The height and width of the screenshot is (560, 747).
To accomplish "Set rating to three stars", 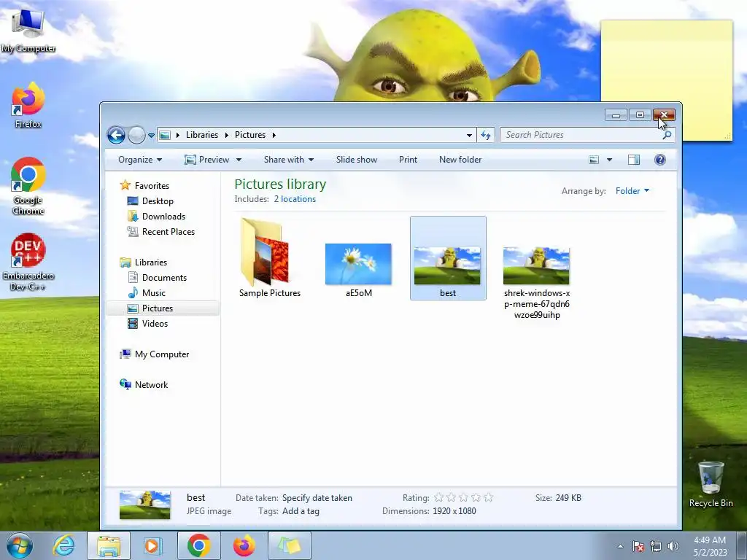I will (463, 497).
